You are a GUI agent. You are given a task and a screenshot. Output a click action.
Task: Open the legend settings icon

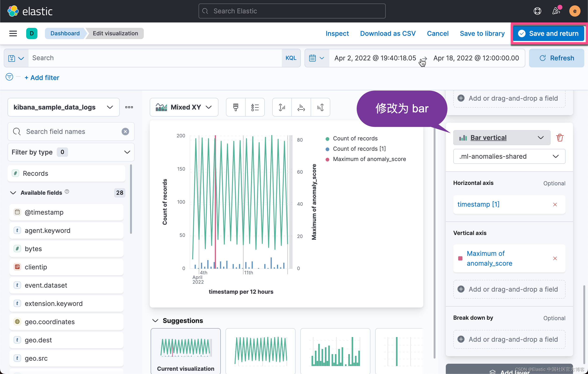click(x=255, y=107)
